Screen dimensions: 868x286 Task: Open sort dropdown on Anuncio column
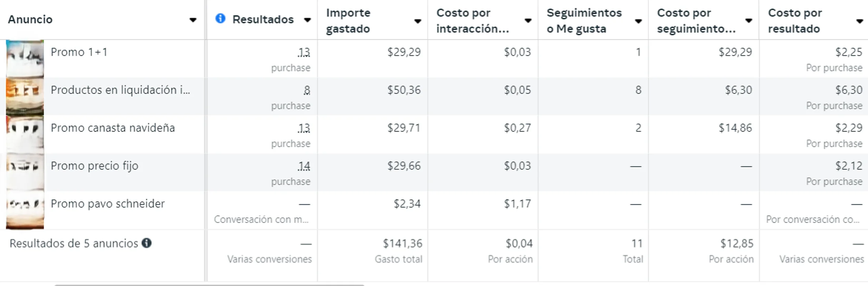point(193,20)
